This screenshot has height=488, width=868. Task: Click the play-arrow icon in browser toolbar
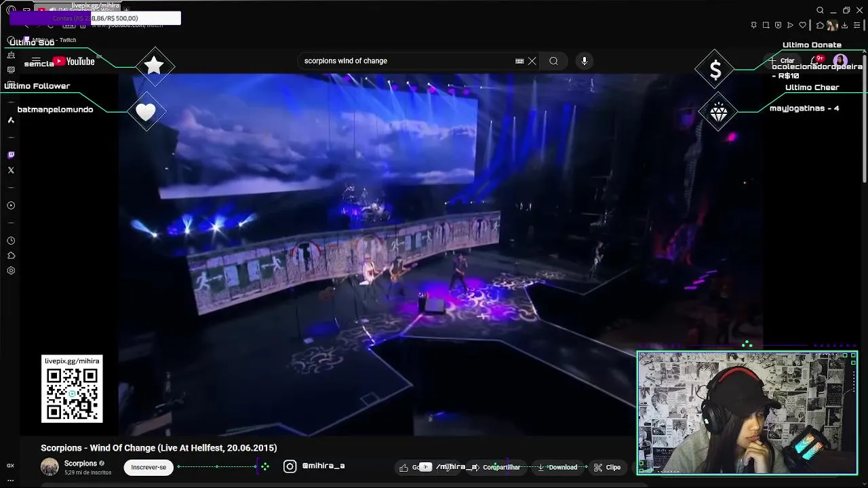[790, 25]
